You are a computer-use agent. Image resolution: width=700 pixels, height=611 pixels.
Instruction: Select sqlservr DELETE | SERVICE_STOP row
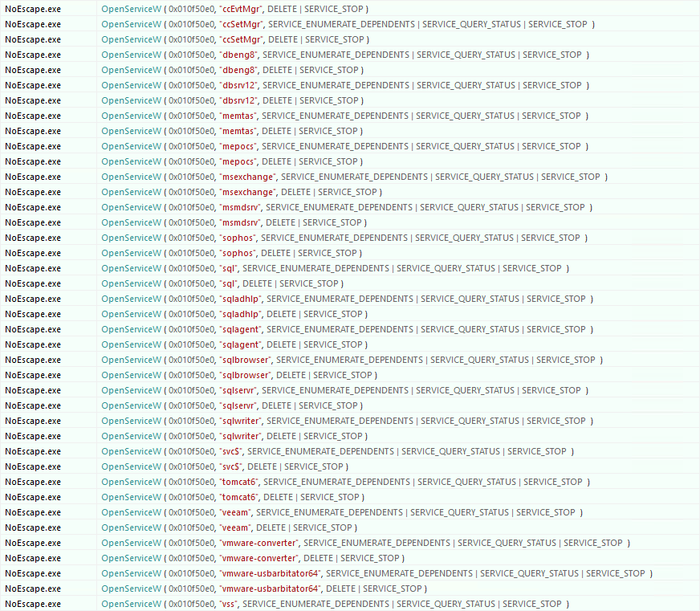pos(350,405)
